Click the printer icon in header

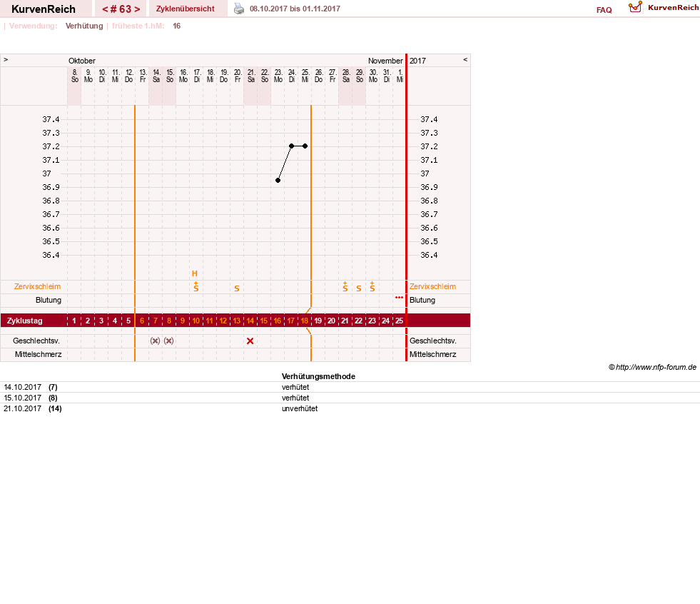pos(239,9)
